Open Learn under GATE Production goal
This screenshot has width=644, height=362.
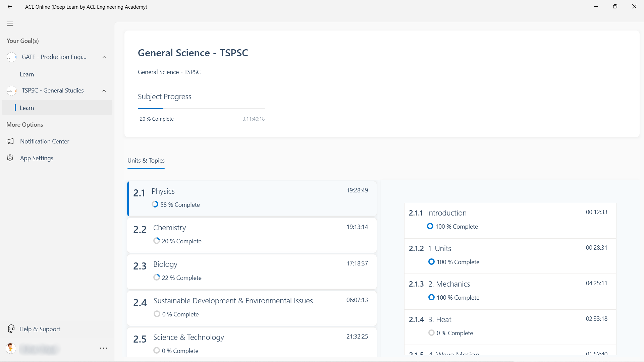coord(27,74)
